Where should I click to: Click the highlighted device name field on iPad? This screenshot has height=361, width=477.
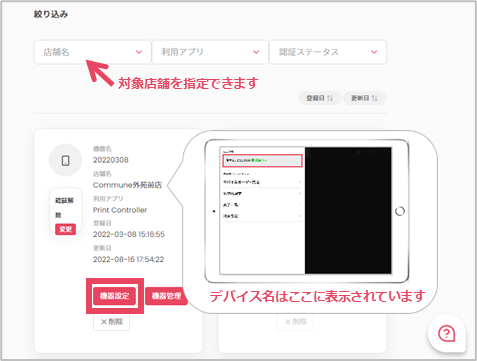pyautogui.click(x=262, y=160)
